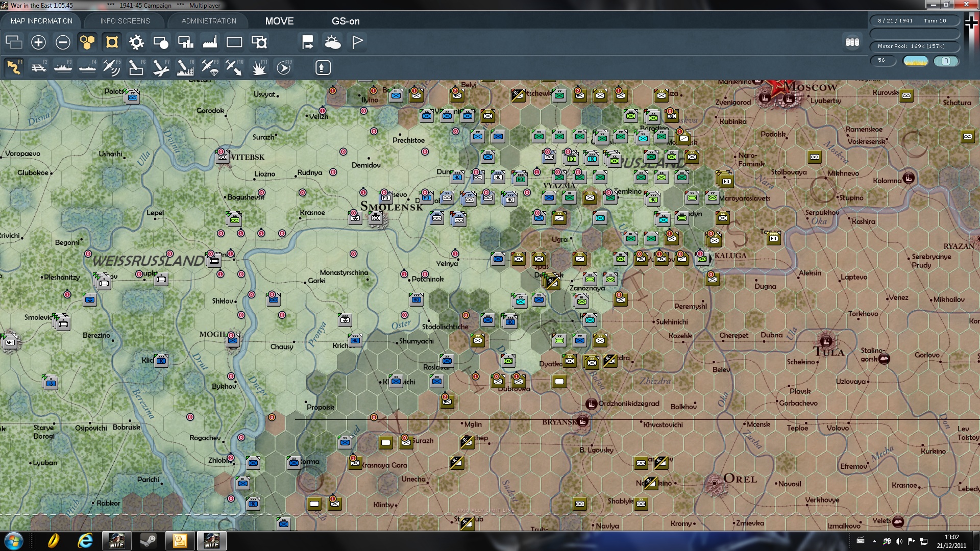This screenshot has width=980, height=551.
Task: Click the Kaluga city label
Action: tap(730, 256)
